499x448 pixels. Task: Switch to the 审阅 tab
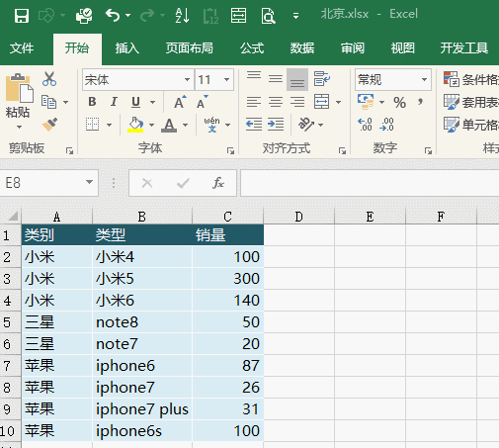[x=353, y=48]
